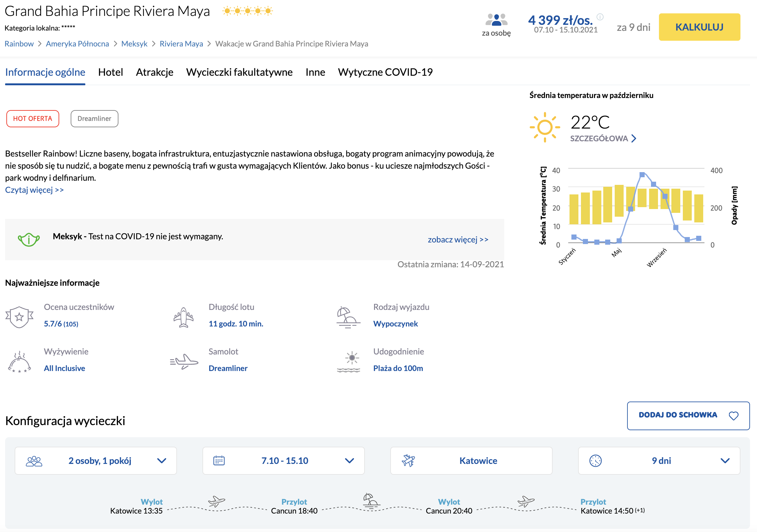Click the chart's peak rainfall data point
Viewport: 757px width, 532px height.
642,175
